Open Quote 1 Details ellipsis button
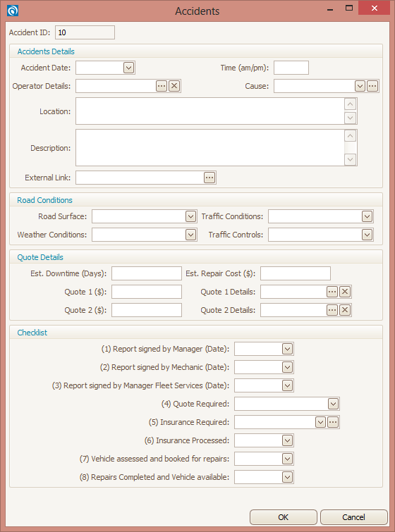 pyautogui.click(x=332, y=292)
